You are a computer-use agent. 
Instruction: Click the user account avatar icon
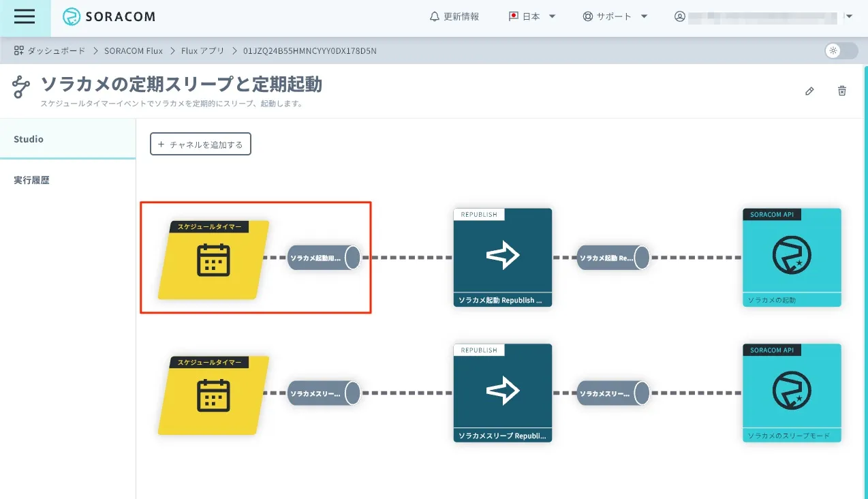679,17
